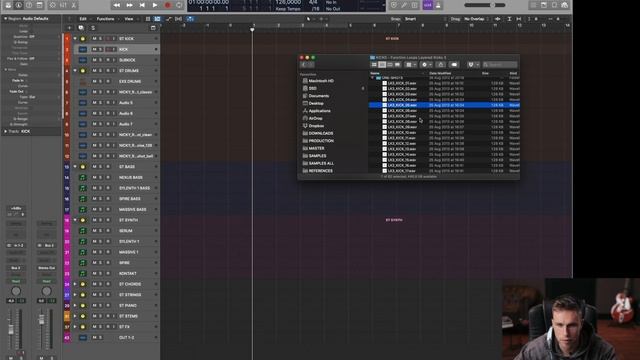
Task: Expand the Track: KICK inspector section
Action: tap(6, 131)
